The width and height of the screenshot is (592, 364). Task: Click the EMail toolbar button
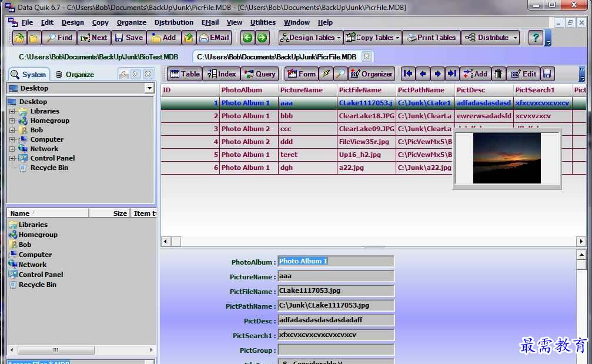point(214,38)
